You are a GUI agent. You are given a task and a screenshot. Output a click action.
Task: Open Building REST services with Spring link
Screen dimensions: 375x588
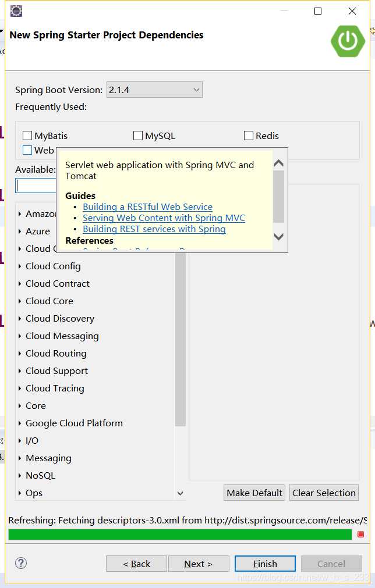154,229
